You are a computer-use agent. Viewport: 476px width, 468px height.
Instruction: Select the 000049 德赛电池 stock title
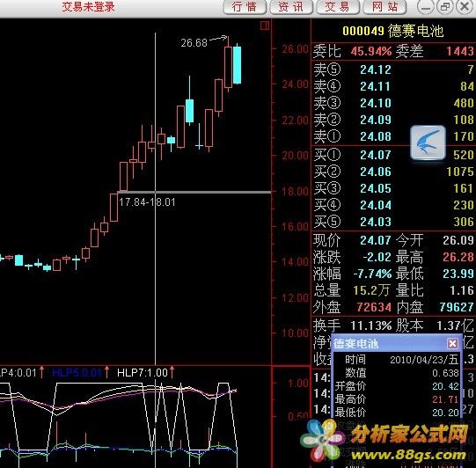(393, 31)
